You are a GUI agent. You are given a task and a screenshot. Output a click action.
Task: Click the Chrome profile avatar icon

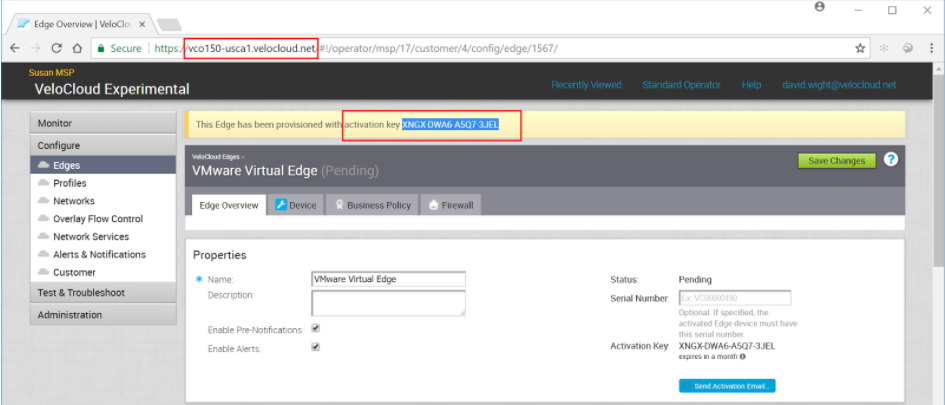pyautogui.click(x=820, y=8)
